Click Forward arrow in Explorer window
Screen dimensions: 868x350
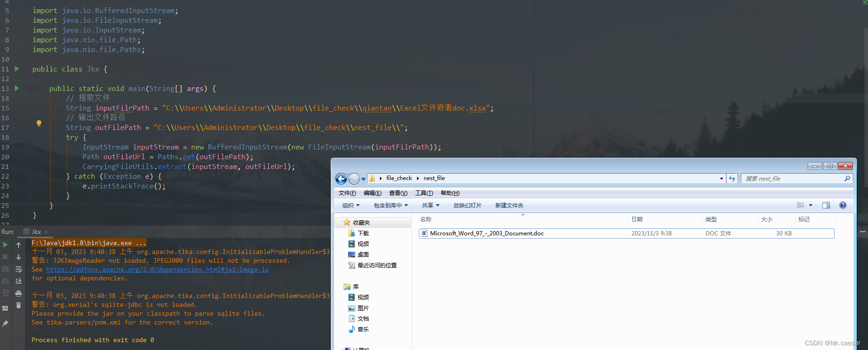354,178
